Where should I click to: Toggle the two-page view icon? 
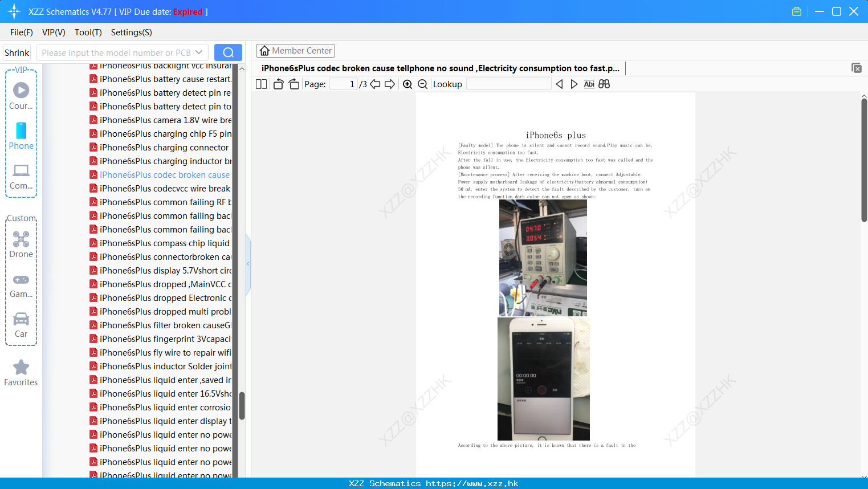(x=261, y=84)
